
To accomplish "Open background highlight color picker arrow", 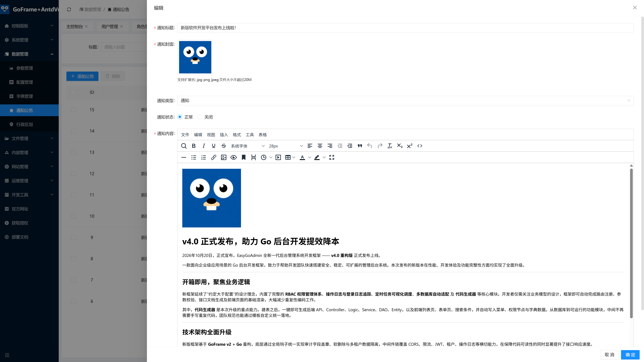I will coord(324,157).
